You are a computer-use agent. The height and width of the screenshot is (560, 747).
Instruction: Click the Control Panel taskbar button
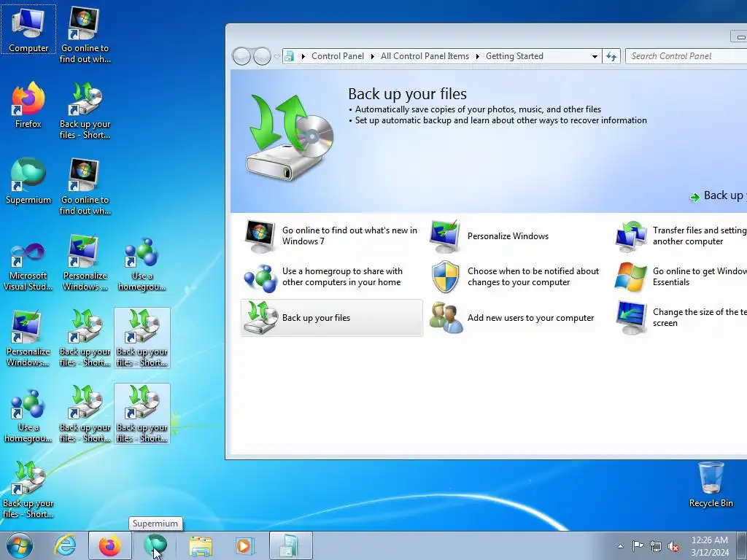[x=290, y=545]
